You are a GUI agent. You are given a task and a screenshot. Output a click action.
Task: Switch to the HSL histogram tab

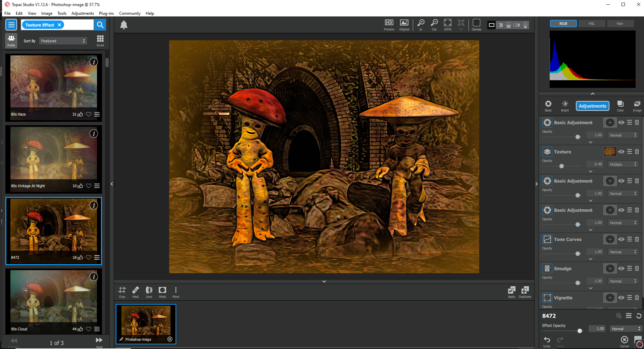592,23
